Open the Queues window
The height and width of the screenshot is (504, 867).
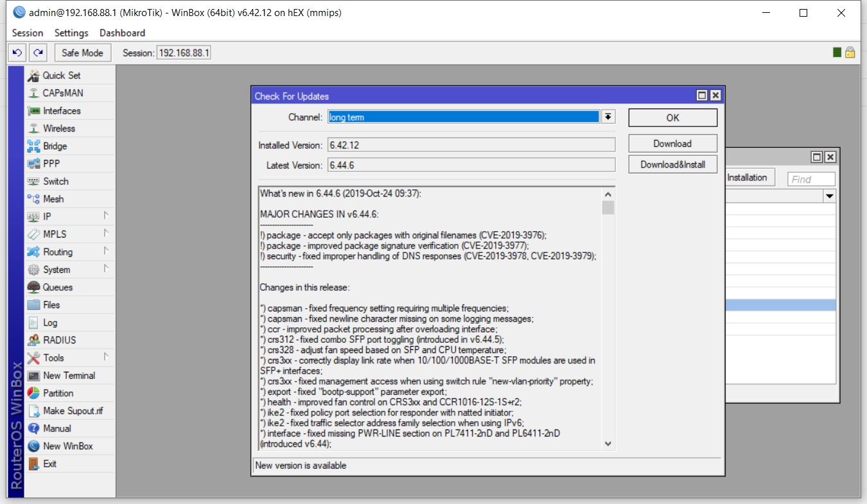click(69, 287)
